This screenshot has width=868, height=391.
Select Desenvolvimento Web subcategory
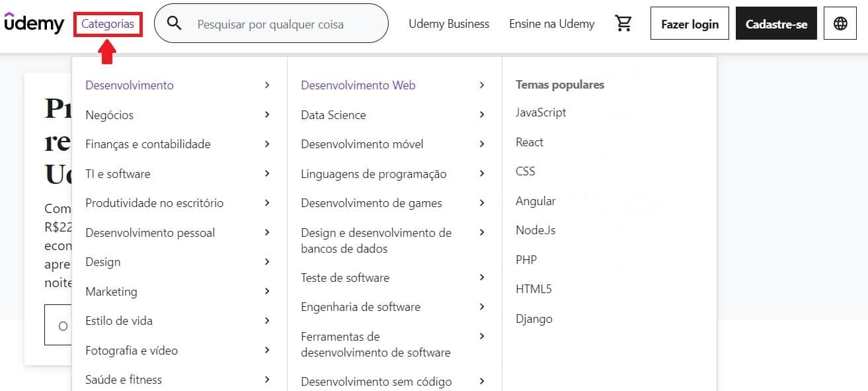[358, 85]
